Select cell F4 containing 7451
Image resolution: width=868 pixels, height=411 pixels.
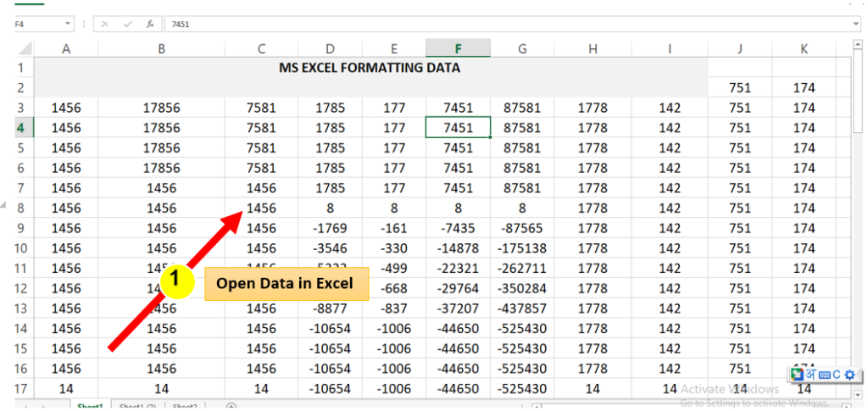tap(458, 128)
